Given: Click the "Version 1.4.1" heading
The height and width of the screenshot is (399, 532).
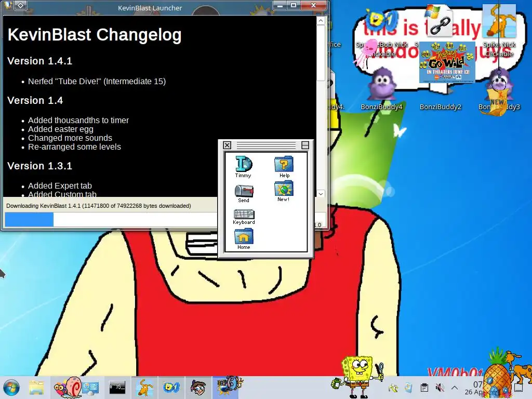Looking at the screenshot, I should point(39,61).
